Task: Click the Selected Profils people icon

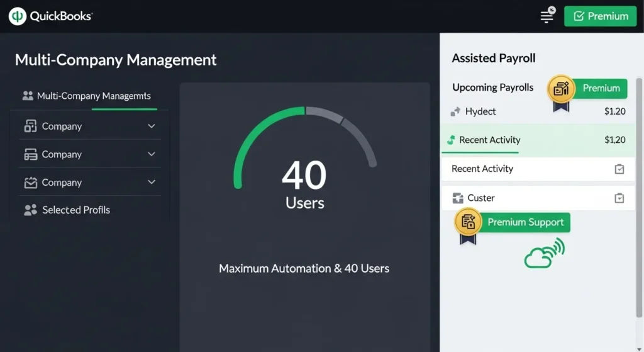Action: [x=30, y=210]
